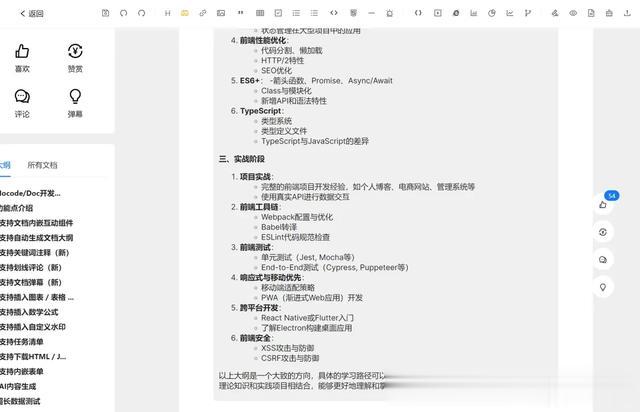Insert an ordered list
Screen dimensions: 640x412
[296, 13]
